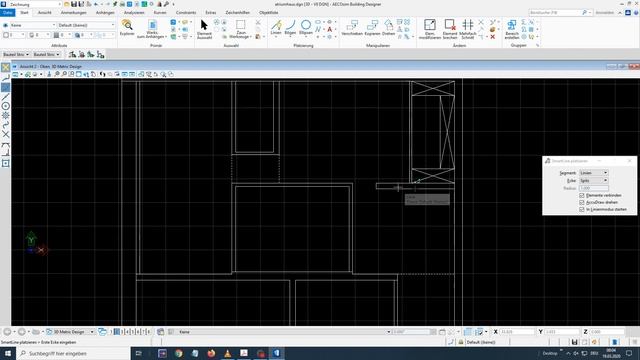
Task: Open the Datei ribbon tab
Action: [x=7, y=13]
